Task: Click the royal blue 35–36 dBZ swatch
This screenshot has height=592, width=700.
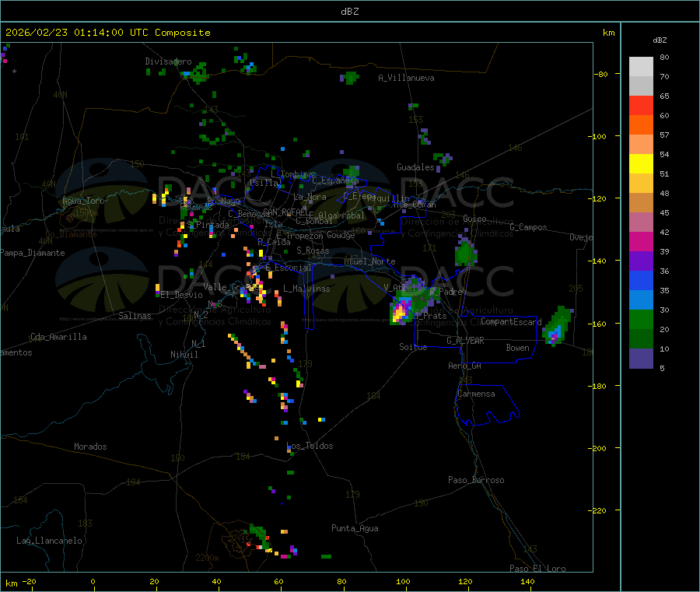Action: [641, 280]
